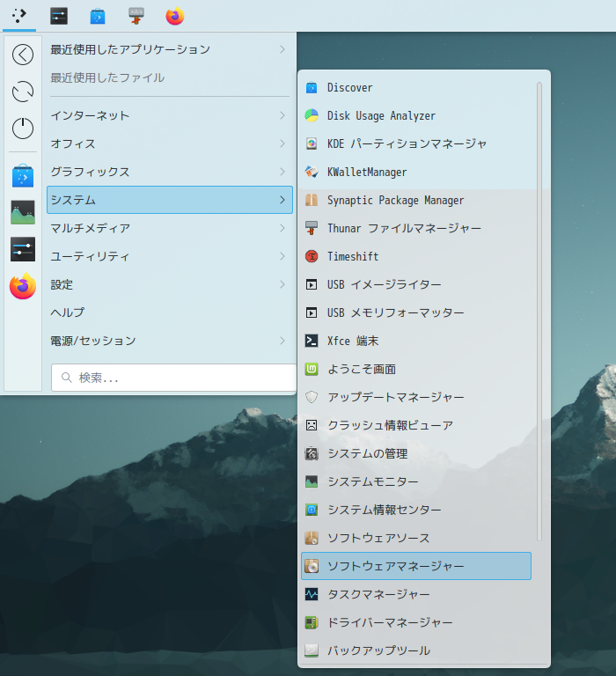Open the インターネット menu category
Viewport: 616px width, 676px height.
[170, 115]
